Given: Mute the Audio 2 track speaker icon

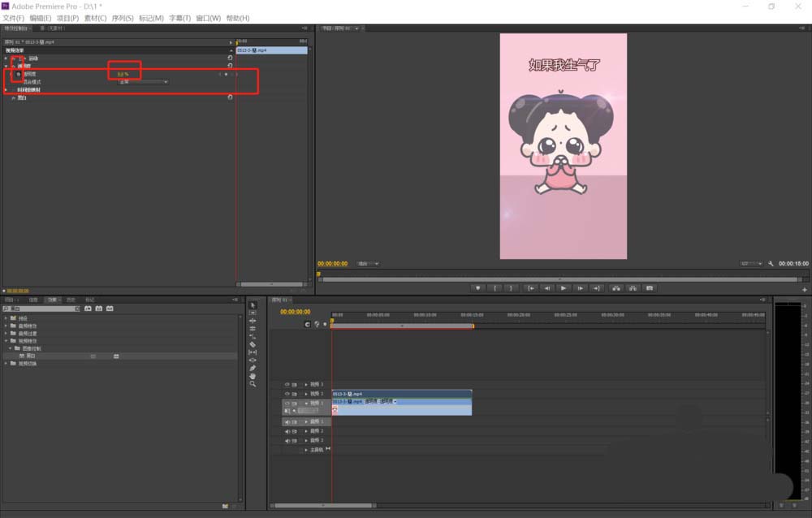Looking at the screenshot, I should pos(287,431).
